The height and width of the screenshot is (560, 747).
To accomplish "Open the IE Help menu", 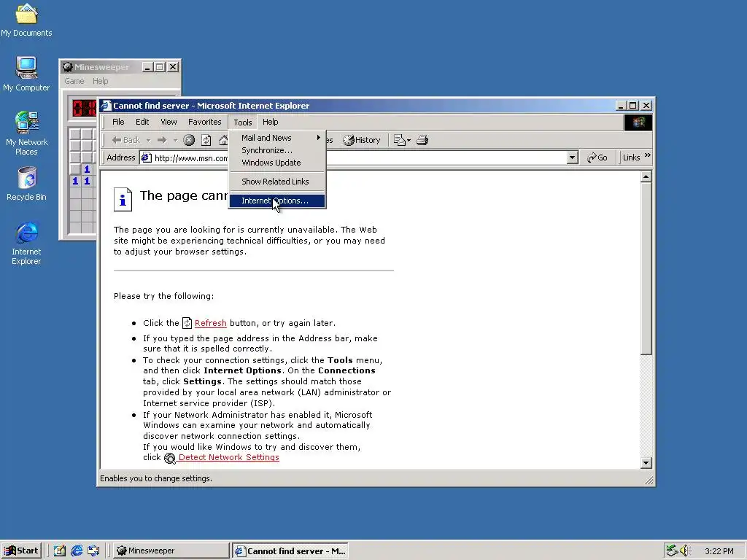I will point(270,122).
